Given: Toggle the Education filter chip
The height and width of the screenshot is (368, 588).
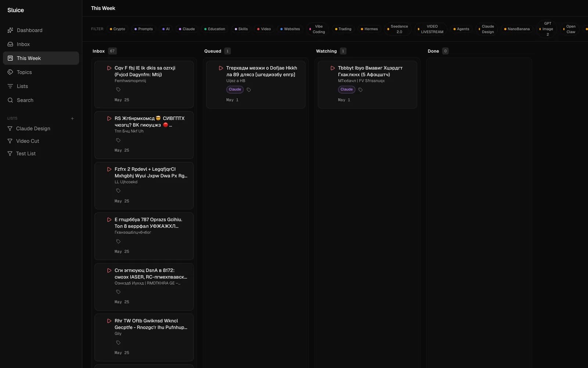Looking at the screenshot, I should tap(215, 29).
